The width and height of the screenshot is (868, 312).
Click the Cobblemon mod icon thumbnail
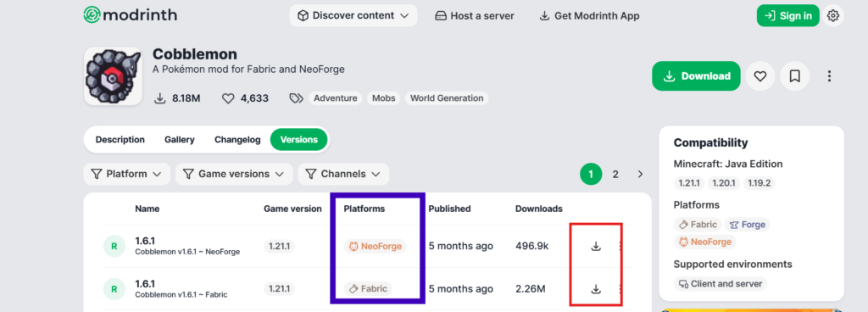[x=114, y=76]
